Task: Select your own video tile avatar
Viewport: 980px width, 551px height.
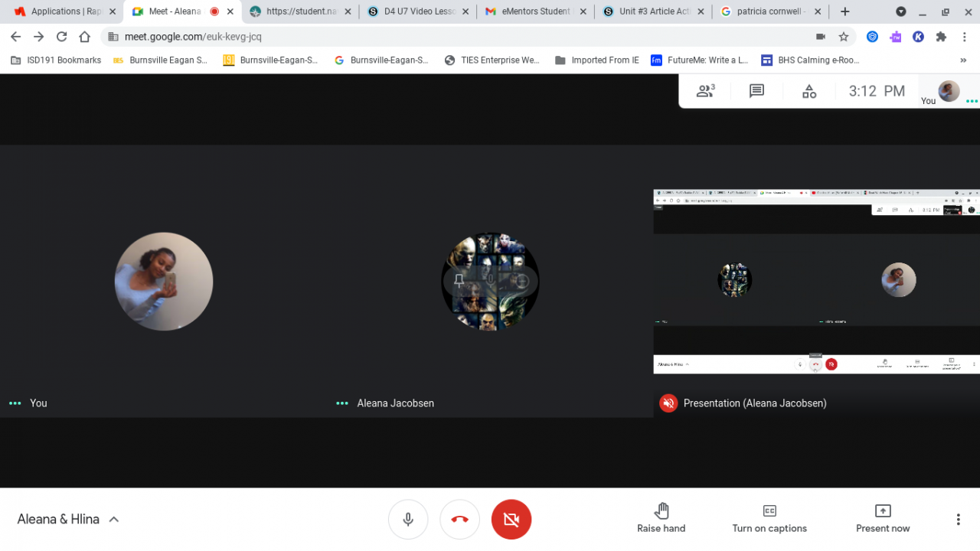Action: click(164, 282)
